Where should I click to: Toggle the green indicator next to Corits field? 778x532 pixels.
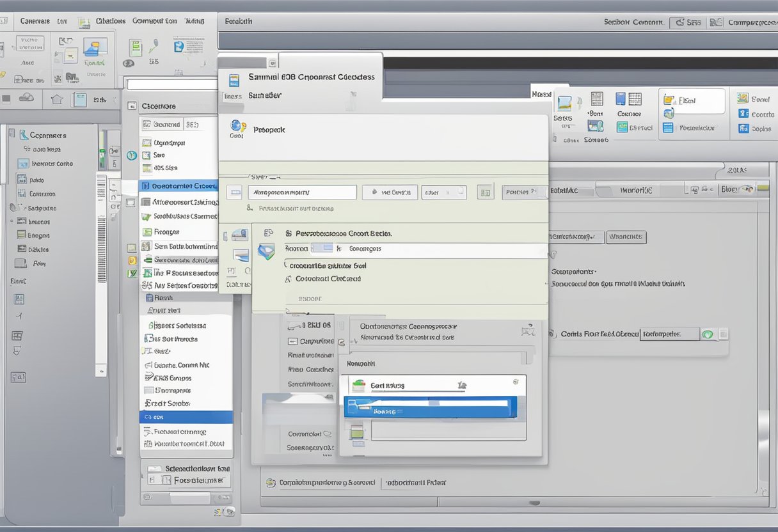point(707,334)
